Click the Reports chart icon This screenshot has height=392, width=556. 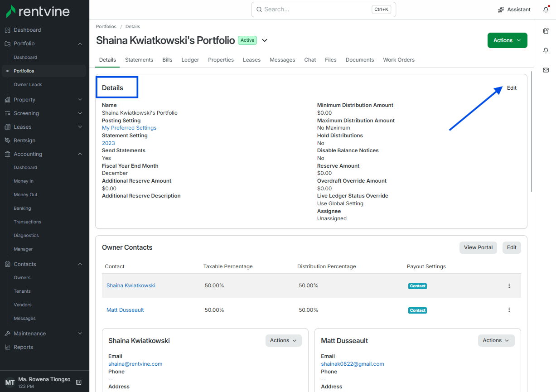click(7, 347)
